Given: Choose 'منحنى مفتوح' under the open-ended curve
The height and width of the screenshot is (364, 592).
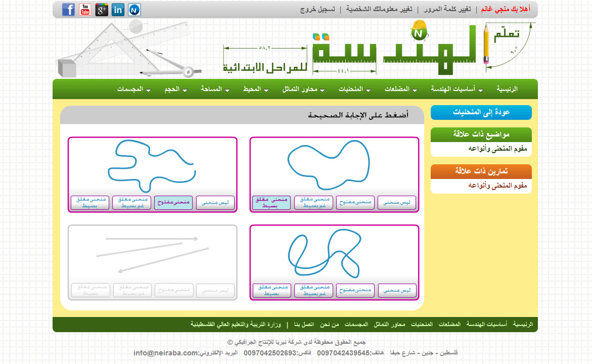Looking at the screenshot, I should [173, 203].
